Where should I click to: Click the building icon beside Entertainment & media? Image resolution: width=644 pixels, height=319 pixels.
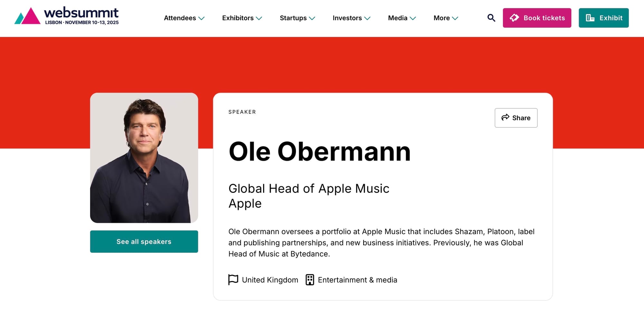coord(310,280)
